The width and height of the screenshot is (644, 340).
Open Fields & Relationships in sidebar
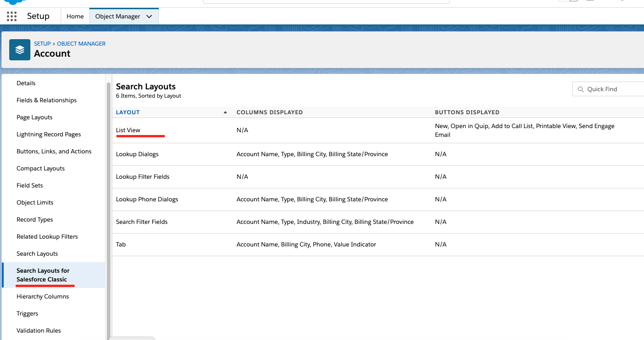point(46,100)
